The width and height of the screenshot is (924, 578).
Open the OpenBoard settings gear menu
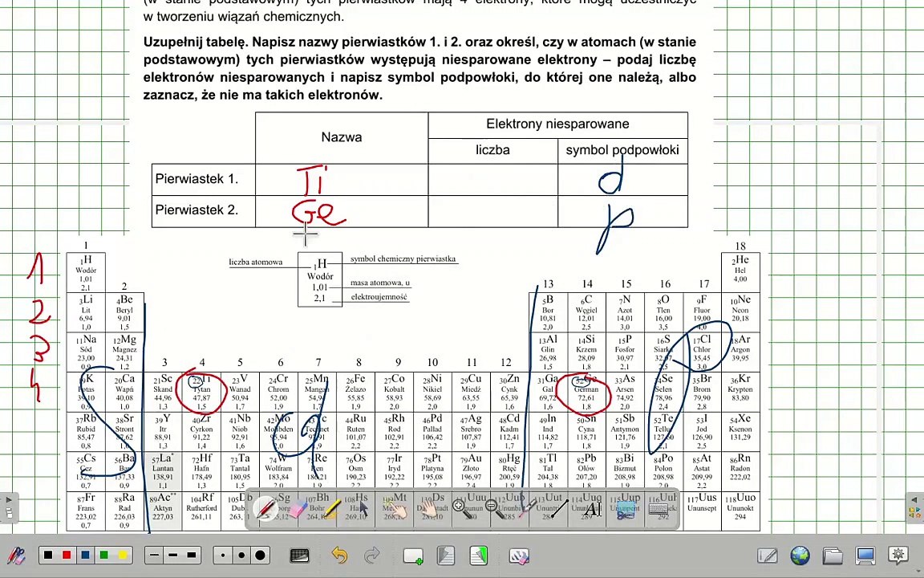pos(898,555)
